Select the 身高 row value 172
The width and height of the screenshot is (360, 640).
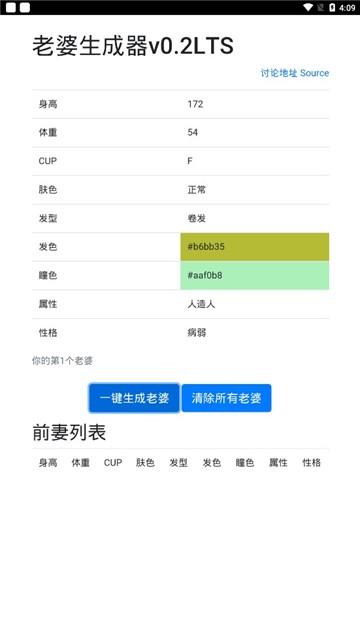pyautogui.click(x=196, y=104)
